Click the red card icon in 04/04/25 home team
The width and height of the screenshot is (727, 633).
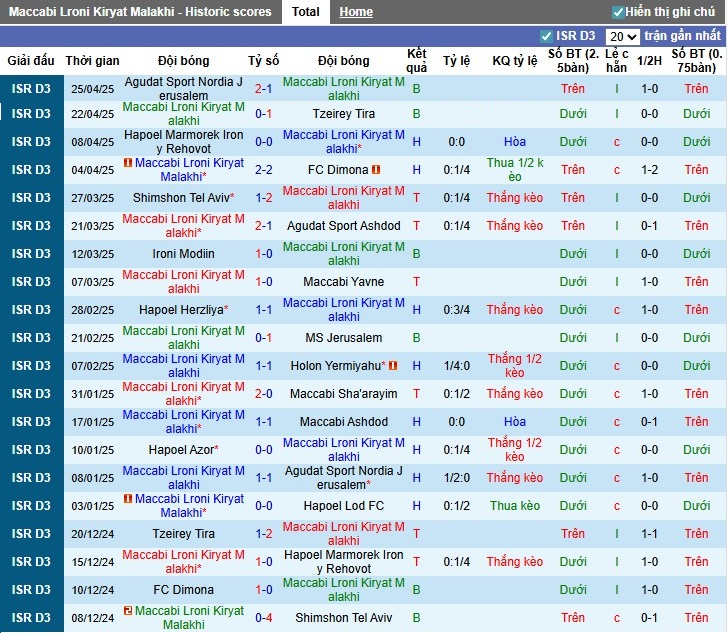(x=128, y=163)
